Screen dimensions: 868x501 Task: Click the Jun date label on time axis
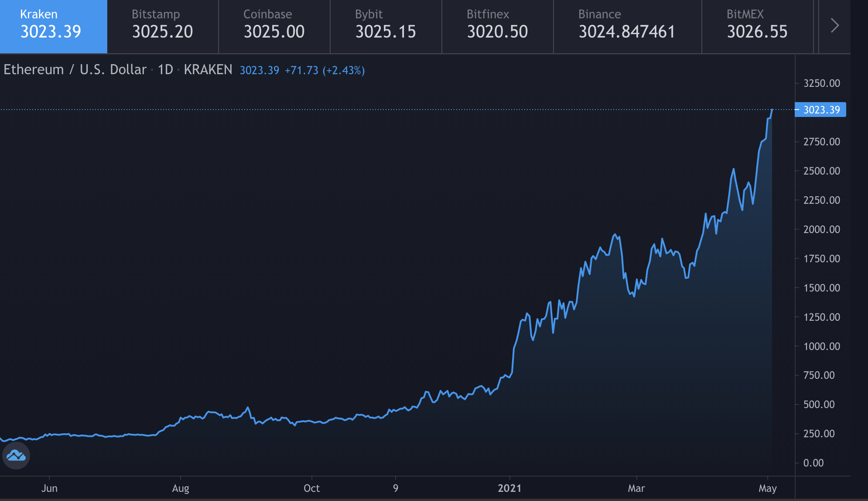click(x=49, y=488)
